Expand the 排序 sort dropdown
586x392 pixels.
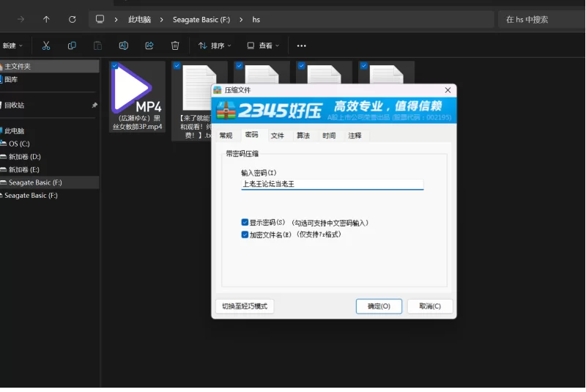pyautogui.click(x=215, y=45)
